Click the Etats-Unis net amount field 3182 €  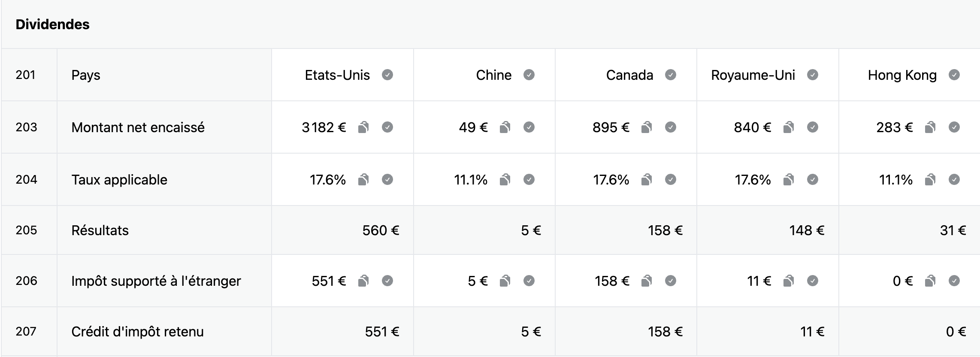[x=324, y=127]
